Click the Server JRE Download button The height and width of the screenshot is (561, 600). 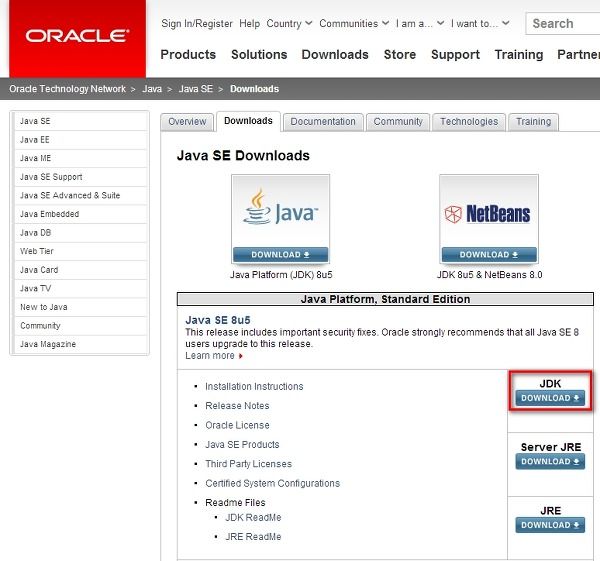(550, 462)
